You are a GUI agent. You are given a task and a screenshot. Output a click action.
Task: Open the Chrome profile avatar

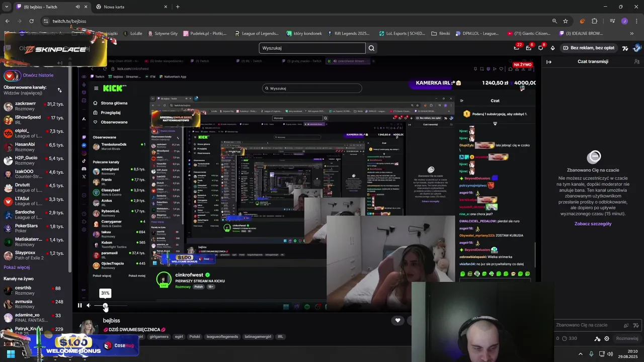[x=624, y=21]
